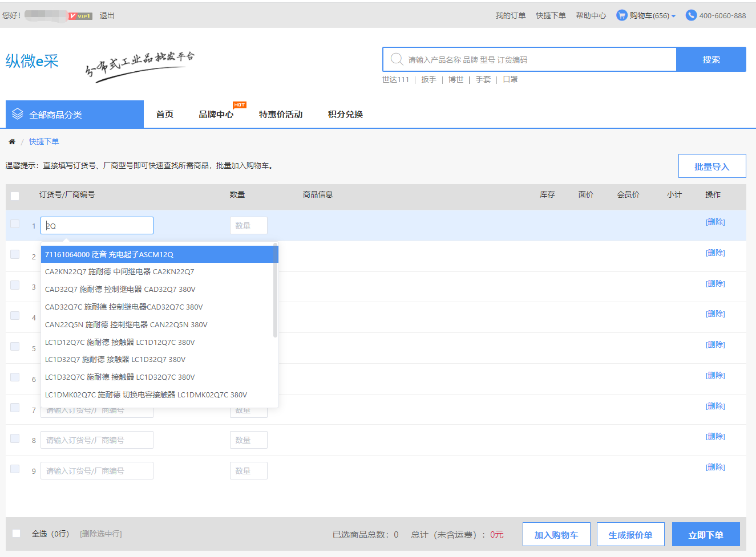Image resolution: width=756 pixels, height=557 pixels.
Task: Click the stacked layers category icon
Action: pyautogui.click(x=18, y=114)
